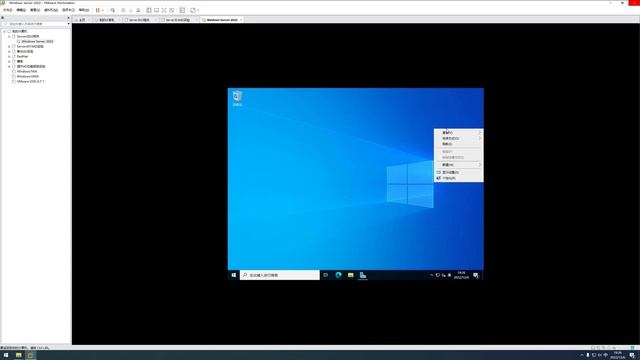This screenshot has width=640, height=360.
Task: Toggle the expander beside Server2022 folder
Action: click(9, 36)
